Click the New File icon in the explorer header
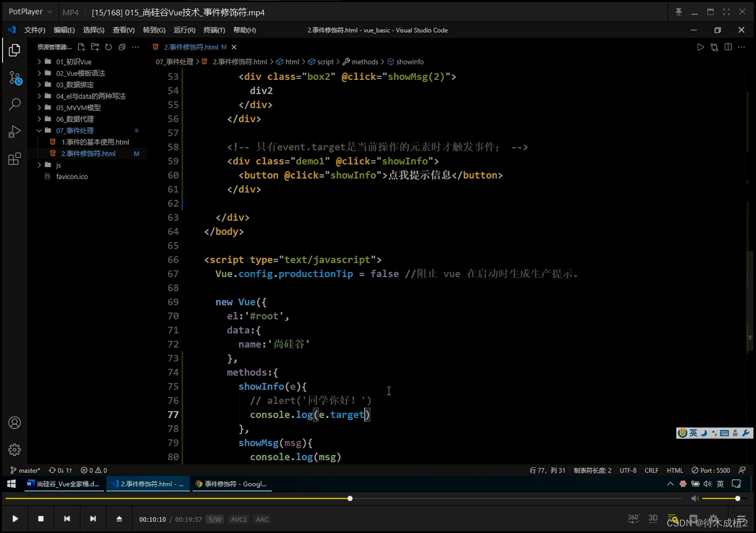 point(81,47)
